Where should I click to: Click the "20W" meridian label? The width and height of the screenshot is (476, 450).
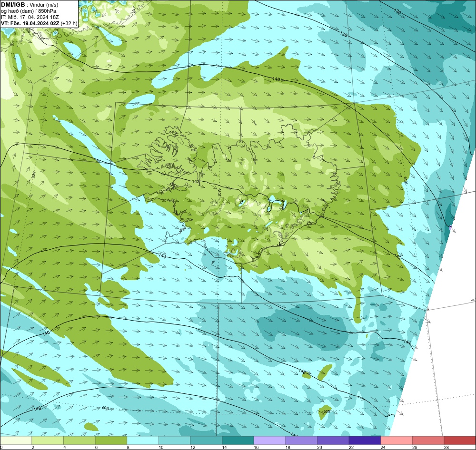219,192
